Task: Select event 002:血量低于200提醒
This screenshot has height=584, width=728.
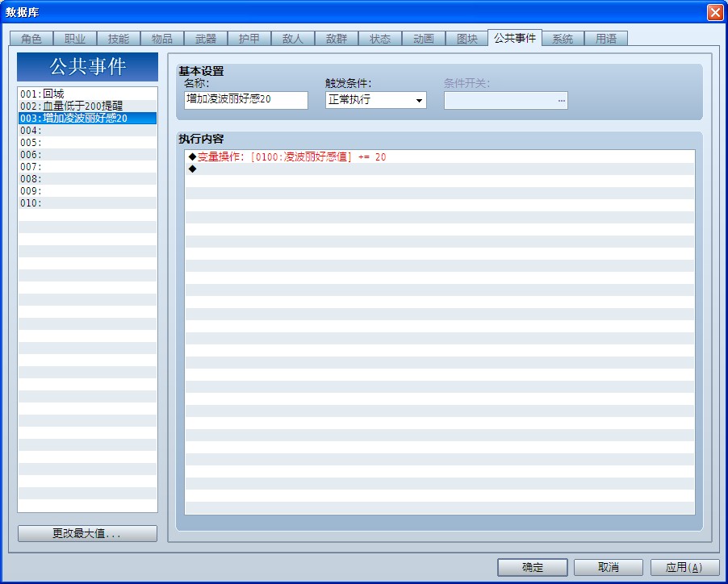Action: [x=87, y=106]
